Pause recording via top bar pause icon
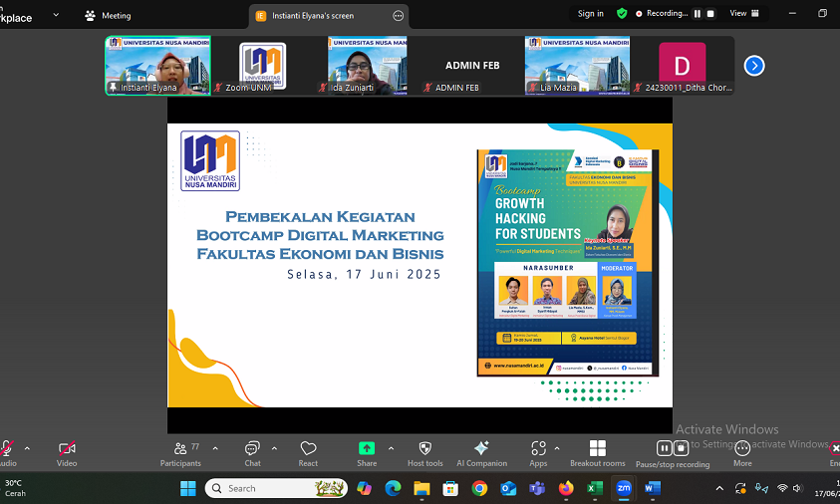 [698, 14]
